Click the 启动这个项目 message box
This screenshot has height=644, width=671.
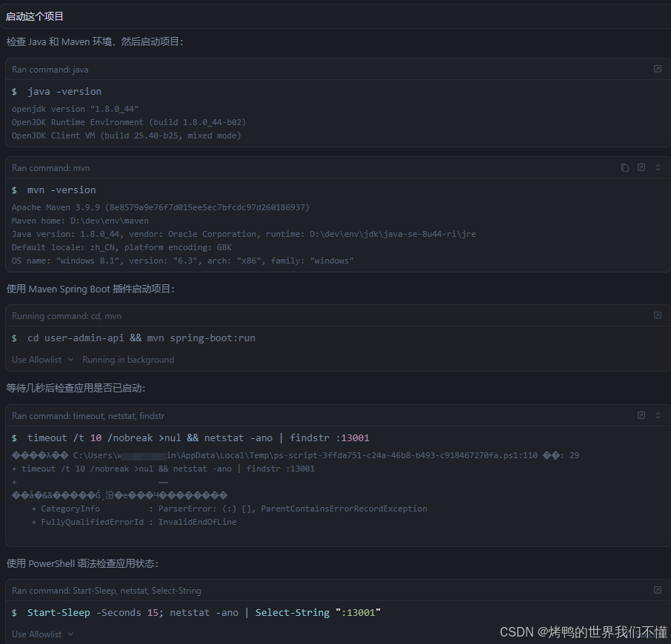(x=335, y=16)
